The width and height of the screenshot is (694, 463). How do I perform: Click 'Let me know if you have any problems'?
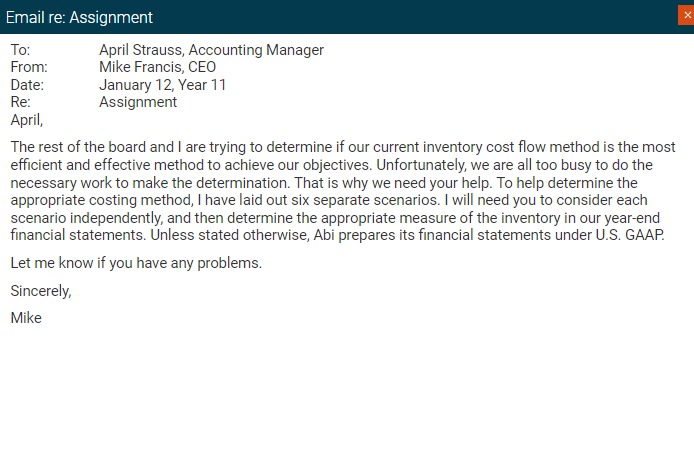click(x=136, y=263)
